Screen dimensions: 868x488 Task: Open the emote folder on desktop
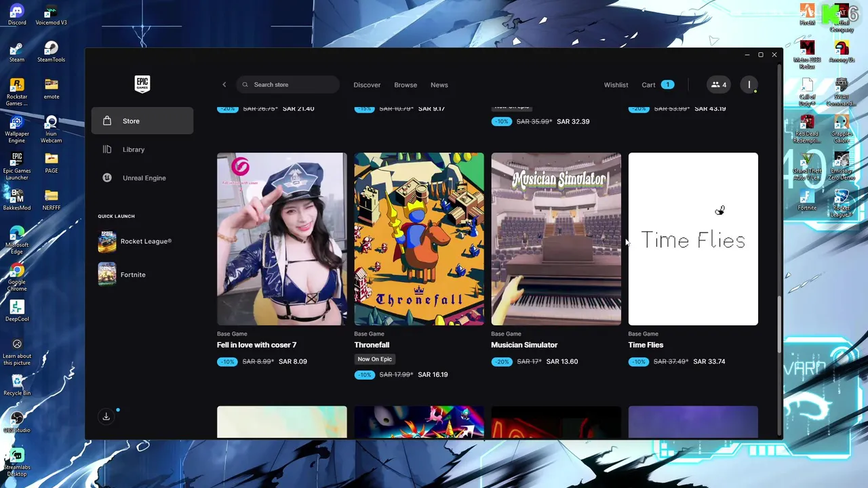[51, 89]
